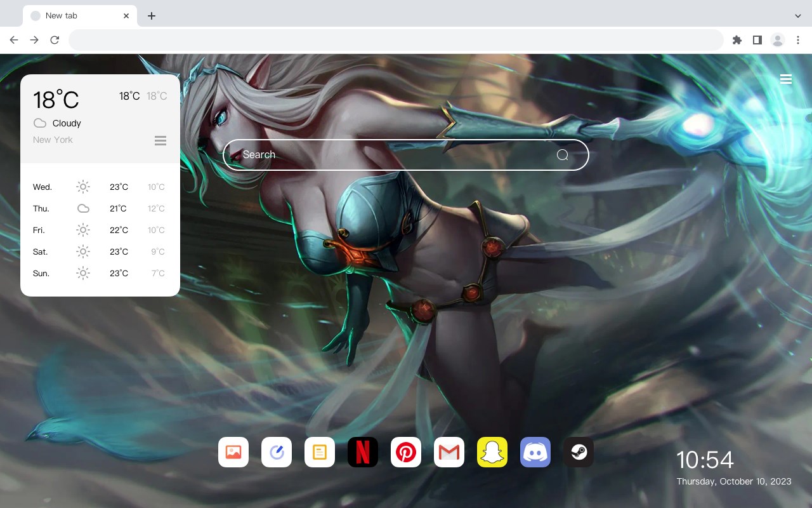The image size is (812, 508).
Task: Focus the Search input box
Action: pos(406,155)
